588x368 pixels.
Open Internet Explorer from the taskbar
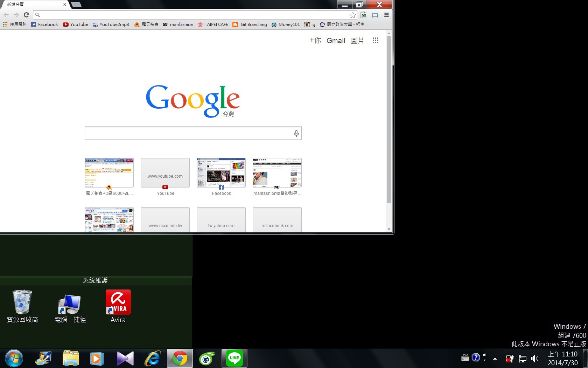(x=153, y=359)
